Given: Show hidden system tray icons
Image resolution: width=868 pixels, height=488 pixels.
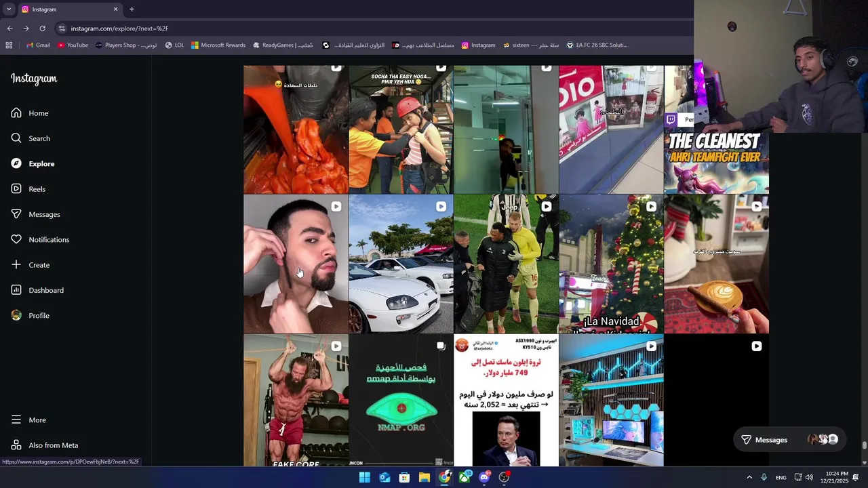Looking at the screenshot, I should [x=749, y=477].
